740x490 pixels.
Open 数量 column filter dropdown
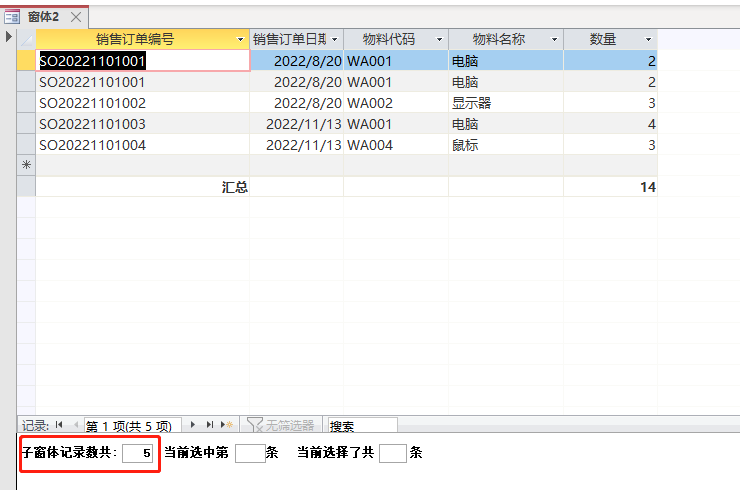[648, 40]
